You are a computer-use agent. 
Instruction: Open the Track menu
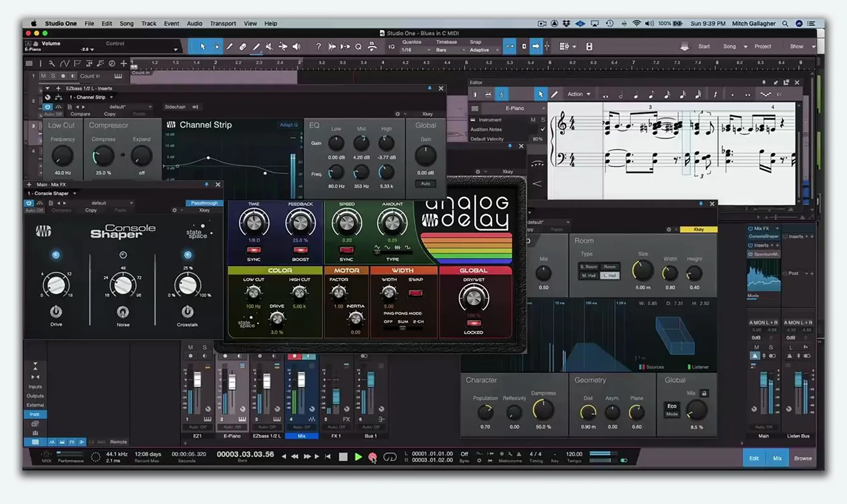(x=148, y=23)
